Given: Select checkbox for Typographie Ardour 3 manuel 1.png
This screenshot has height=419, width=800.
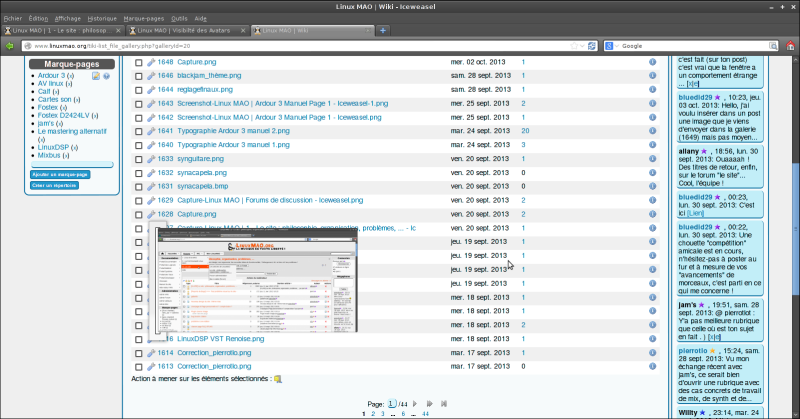Looking at the screenshot, I should [138, 145].
